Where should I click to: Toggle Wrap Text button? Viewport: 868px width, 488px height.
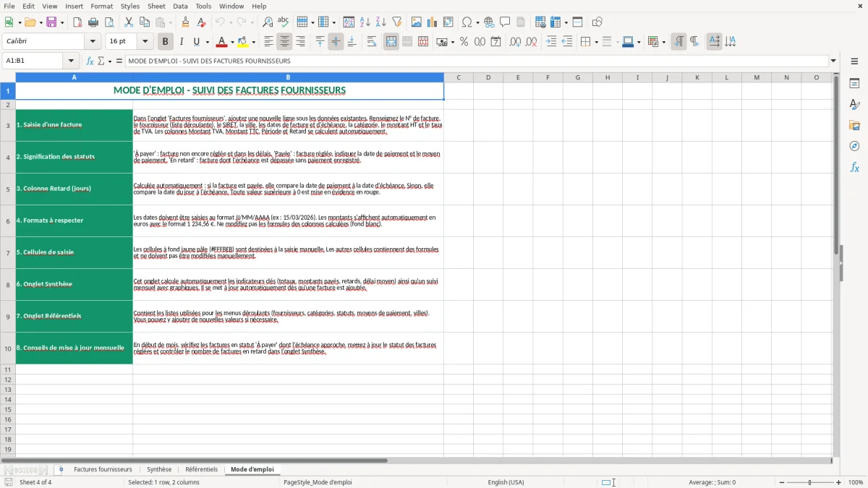click(x=371, y=42)
